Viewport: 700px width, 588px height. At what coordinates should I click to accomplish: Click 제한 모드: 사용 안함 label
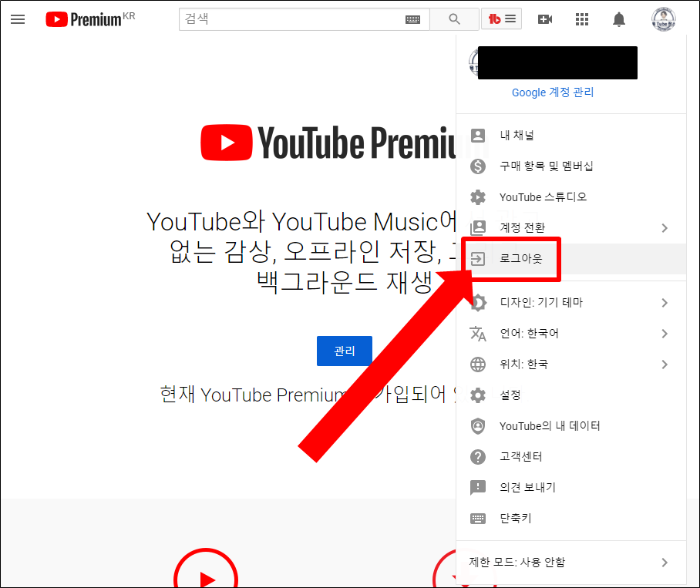517,562
